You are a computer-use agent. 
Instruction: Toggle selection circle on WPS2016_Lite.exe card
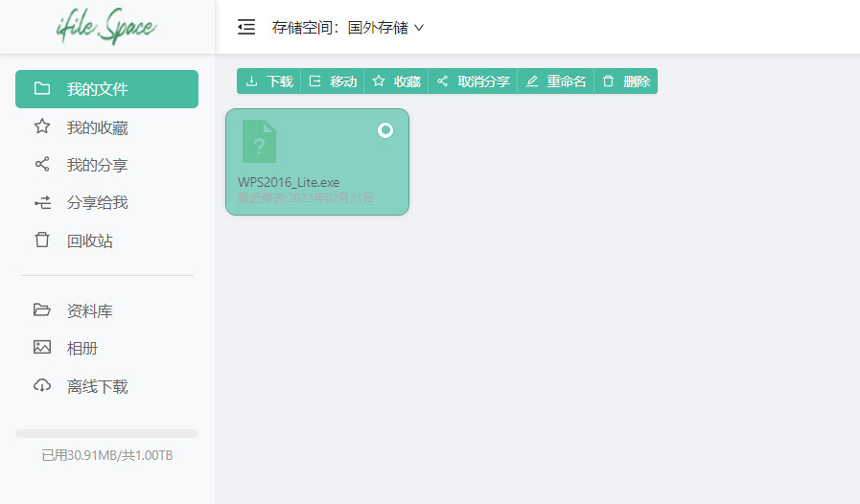coord(385,130)
